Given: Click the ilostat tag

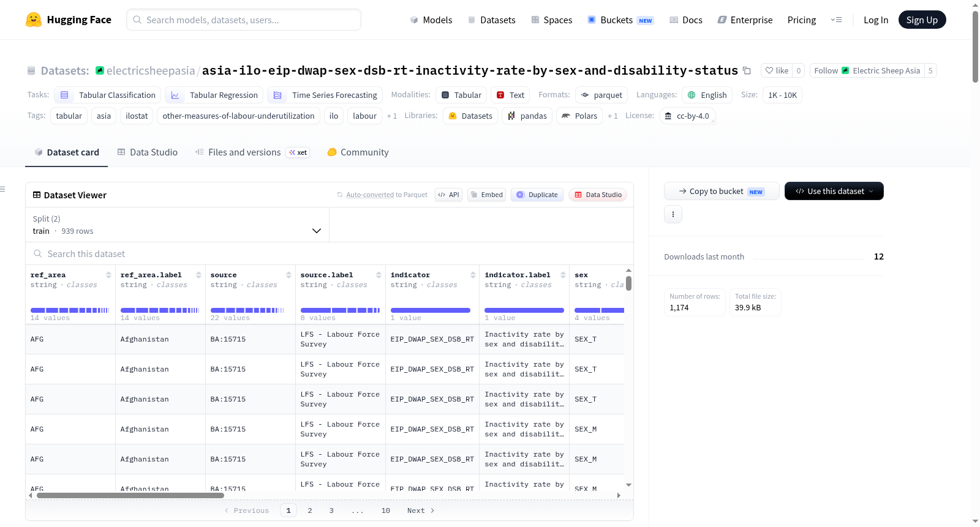Looking at the screenshot, I should pyautogui.click(x=137, y=116).
